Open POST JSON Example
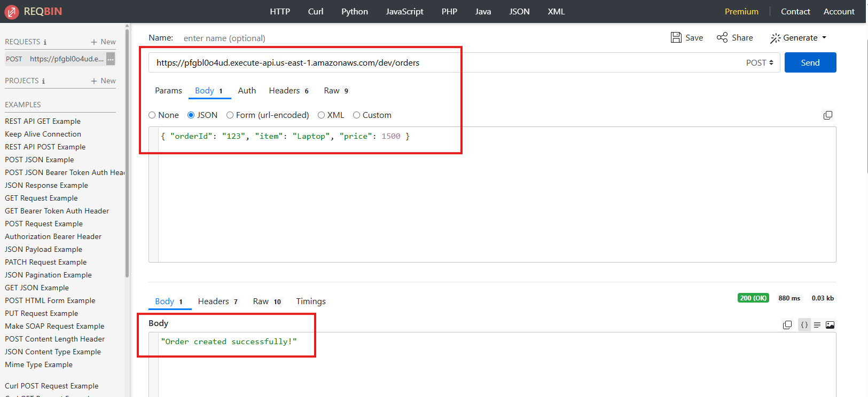 40,160
